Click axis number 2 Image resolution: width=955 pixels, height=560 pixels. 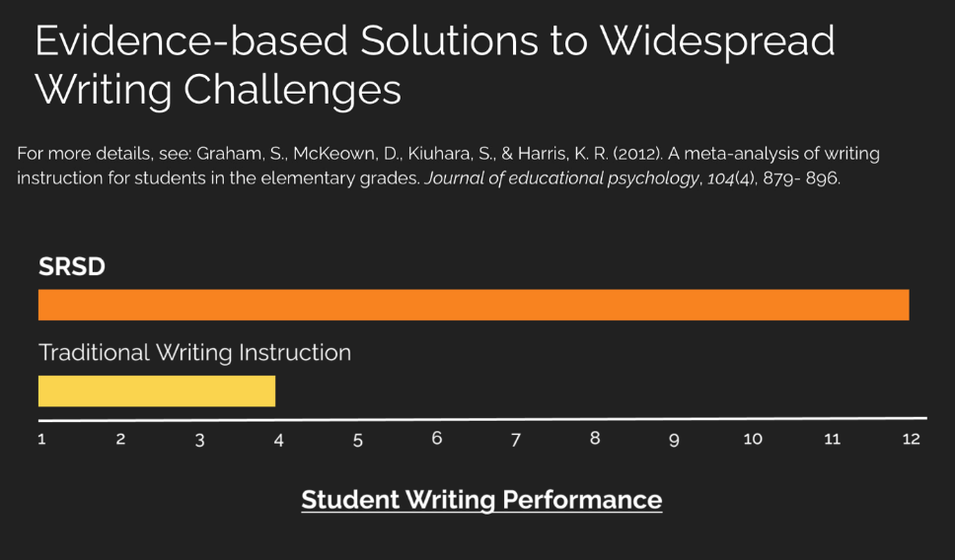coord(120,439)
